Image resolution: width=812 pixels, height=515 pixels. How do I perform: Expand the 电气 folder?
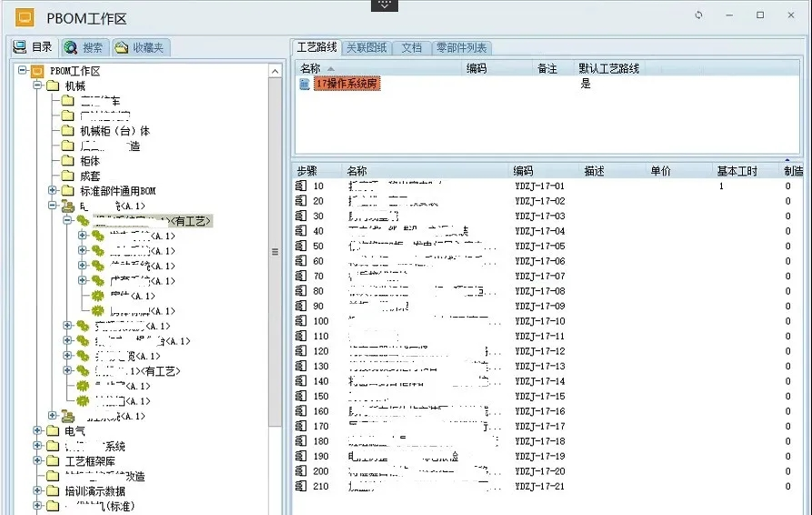tap(37, 431)
